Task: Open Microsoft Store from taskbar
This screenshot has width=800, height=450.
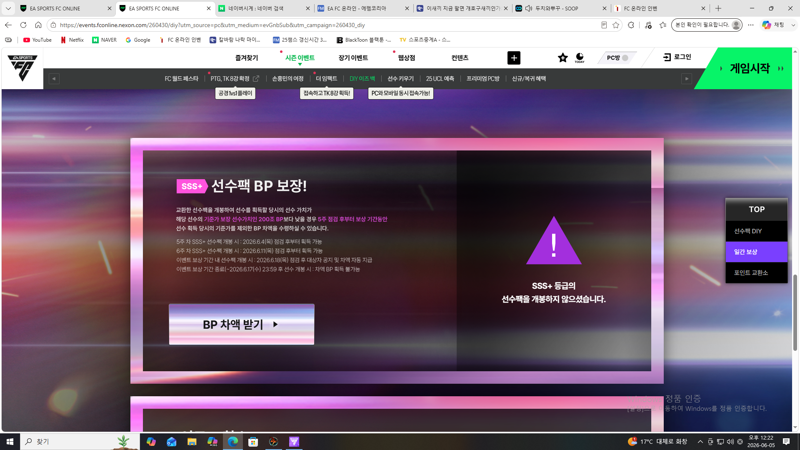Action: [253, 442]
